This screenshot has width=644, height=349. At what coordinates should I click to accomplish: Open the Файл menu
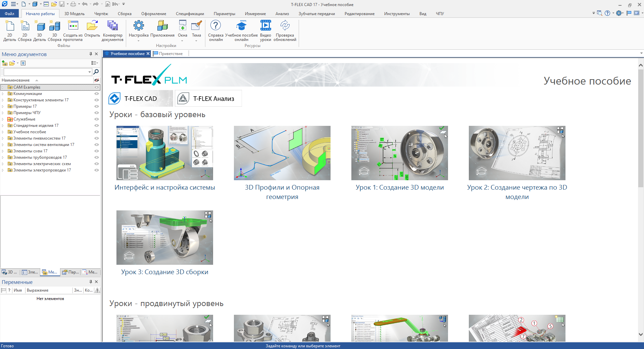pyautogui.click(x=9, y=14)
